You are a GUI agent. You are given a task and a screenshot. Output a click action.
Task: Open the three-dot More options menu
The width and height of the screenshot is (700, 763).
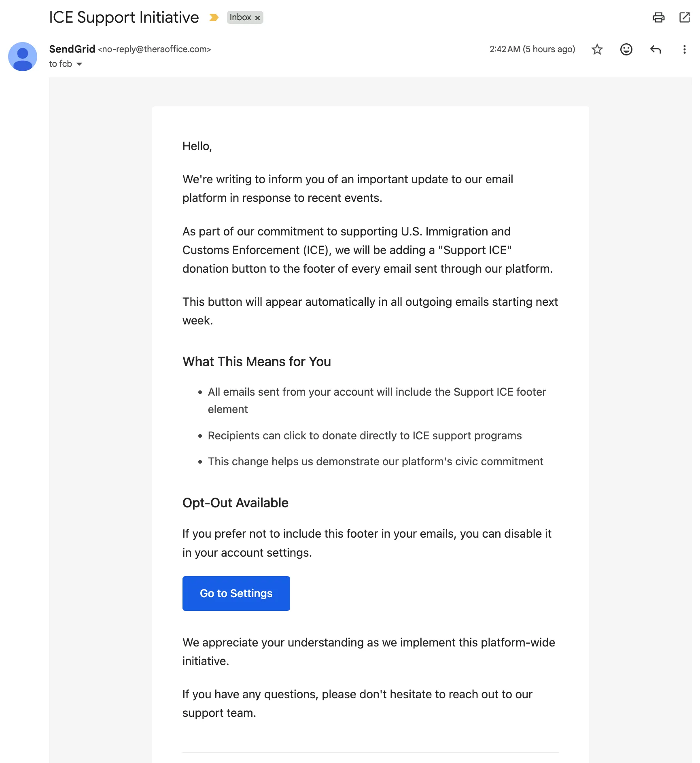click(x=684, y=49)
